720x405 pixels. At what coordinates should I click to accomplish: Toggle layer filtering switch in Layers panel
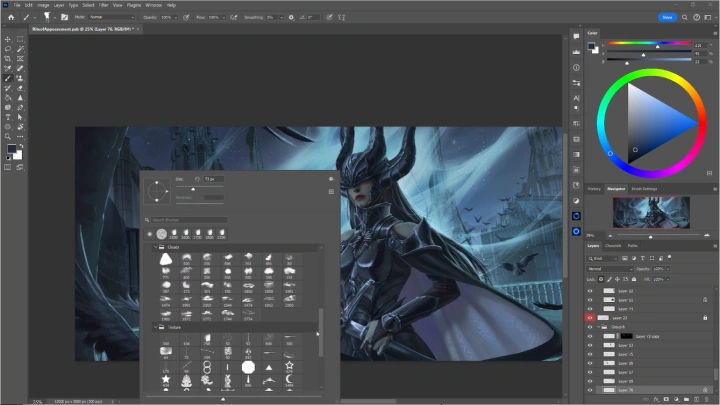coord(669,257)
